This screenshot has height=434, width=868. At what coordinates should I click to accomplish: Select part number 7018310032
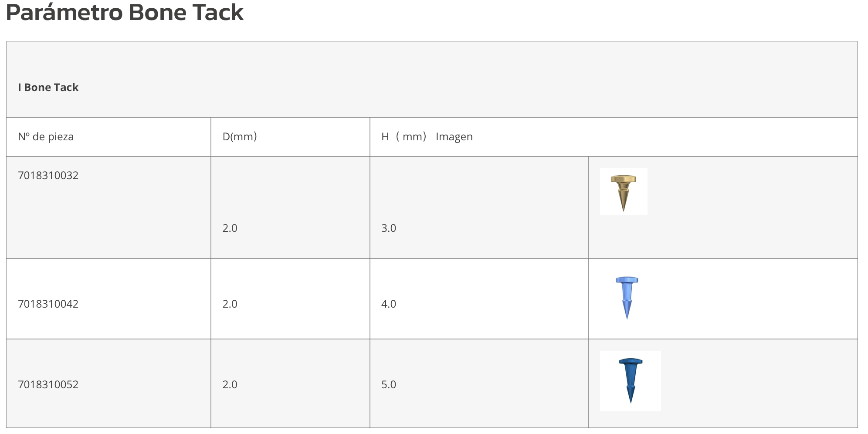coord(48,176)
